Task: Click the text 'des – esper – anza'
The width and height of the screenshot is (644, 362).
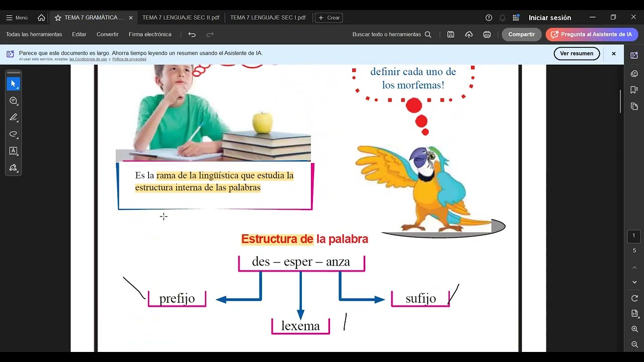Action: pyautogui.click(x=301, y=262)
